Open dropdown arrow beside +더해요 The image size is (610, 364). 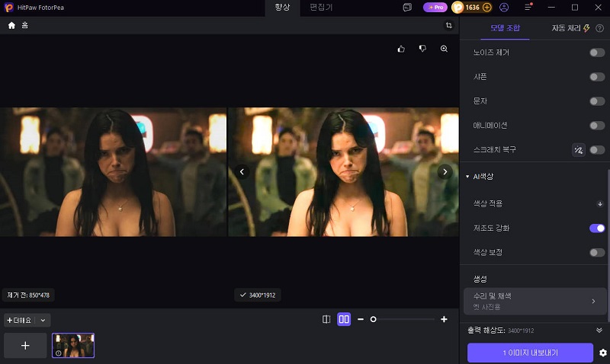click(x=43, y=321)
